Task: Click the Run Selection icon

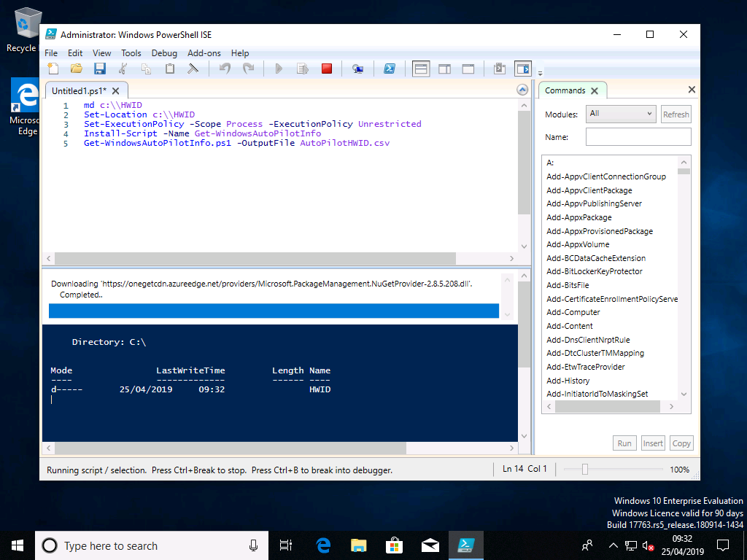Action: [x=303, y=69]
